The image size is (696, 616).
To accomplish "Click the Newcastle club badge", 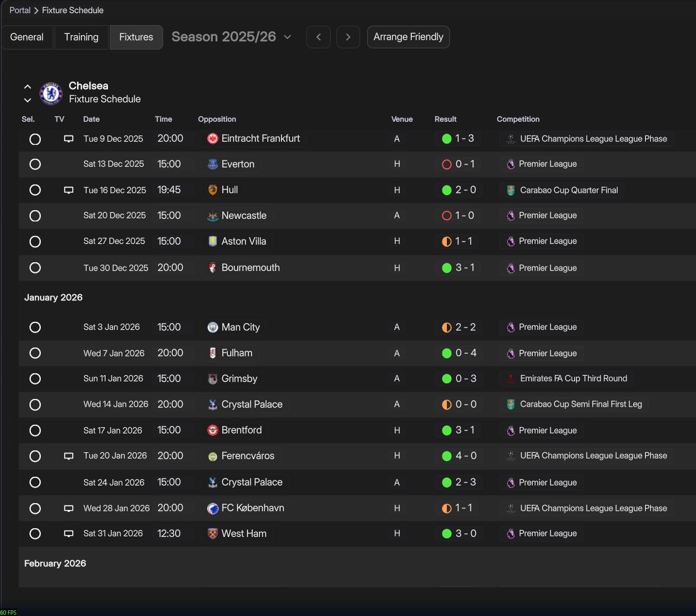I will 213,216.
